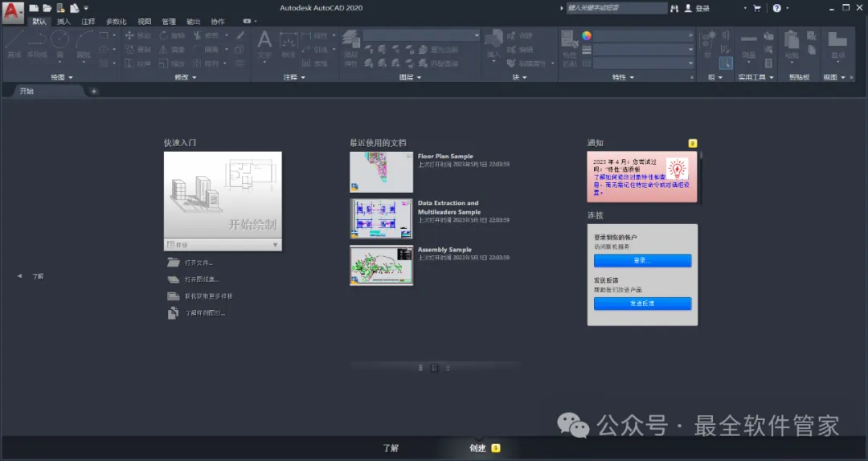Screen dimensions: 868x461
Task: Expand the 特性 (Properties) panel arrow
Action: [x=632, y=77]
